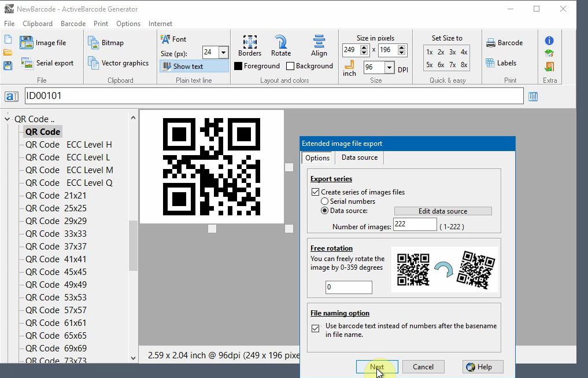Select QR Code ECC Level M
The height and width of the screenshot is (378, 588).
pyautogui.click(x=69, y=170)
